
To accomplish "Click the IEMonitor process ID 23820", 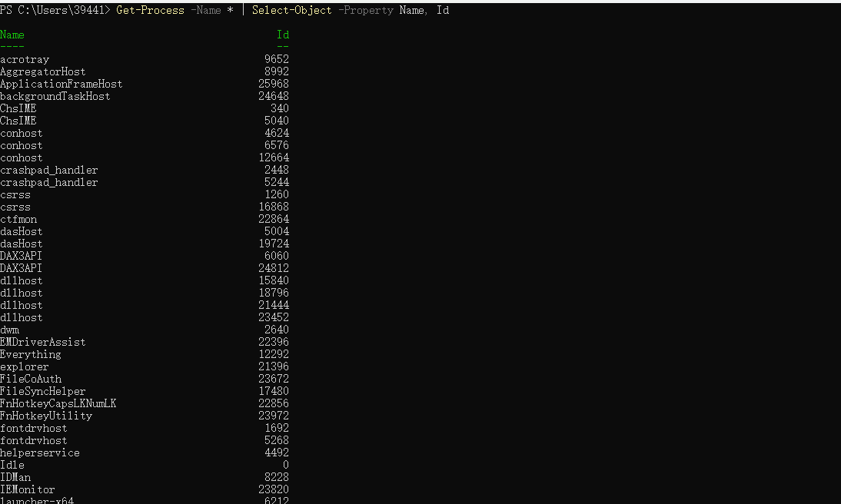I will click(274, 489).
